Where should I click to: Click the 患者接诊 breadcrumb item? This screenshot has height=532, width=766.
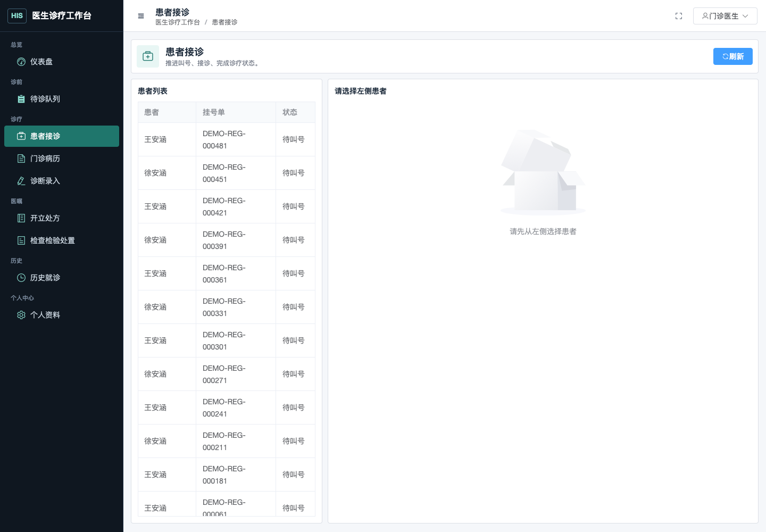point(225,22)
